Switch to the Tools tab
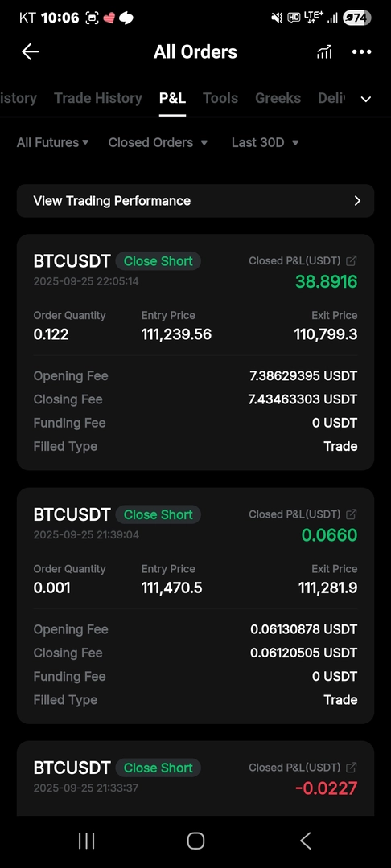Viewport: 391px width, 868px height. 220,99
